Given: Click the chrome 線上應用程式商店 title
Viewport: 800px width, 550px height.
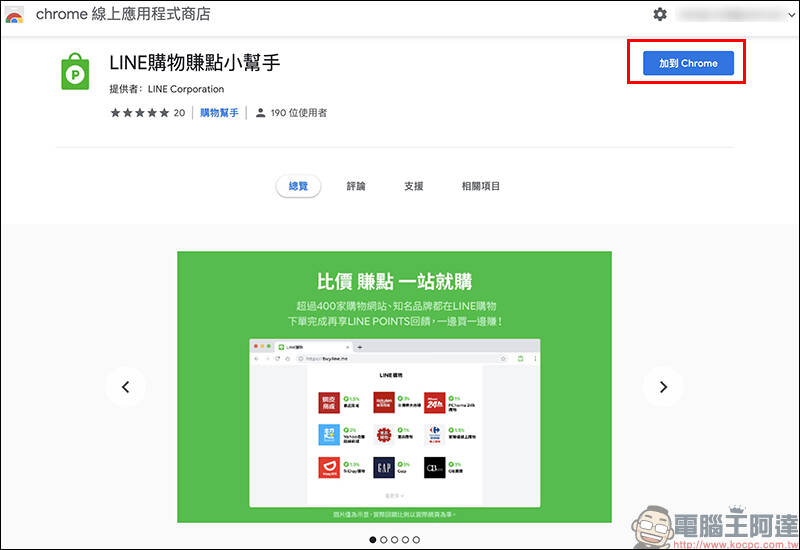Looking at the screenshot, I should pyautogui.click(x=123, y=14).
